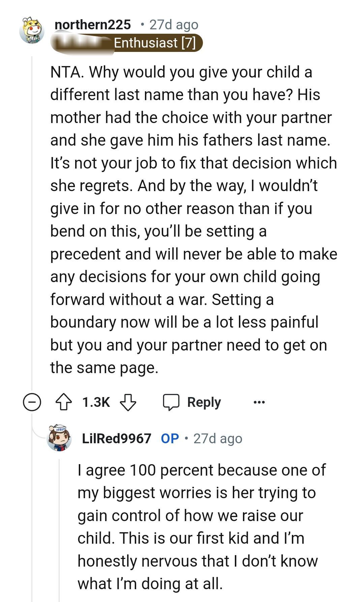The width and height of the screenshot is (364, 602).
Task: Open the OP badge label
Action: [x=169, y=438]
